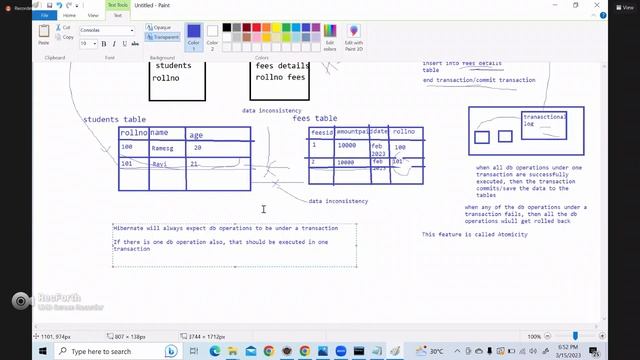
Task: Click the Copy button
Action: click(64, 37)
